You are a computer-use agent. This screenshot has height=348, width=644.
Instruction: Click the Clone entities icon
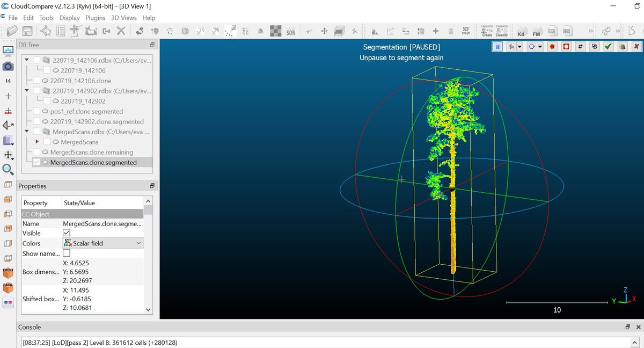[91, 31]
